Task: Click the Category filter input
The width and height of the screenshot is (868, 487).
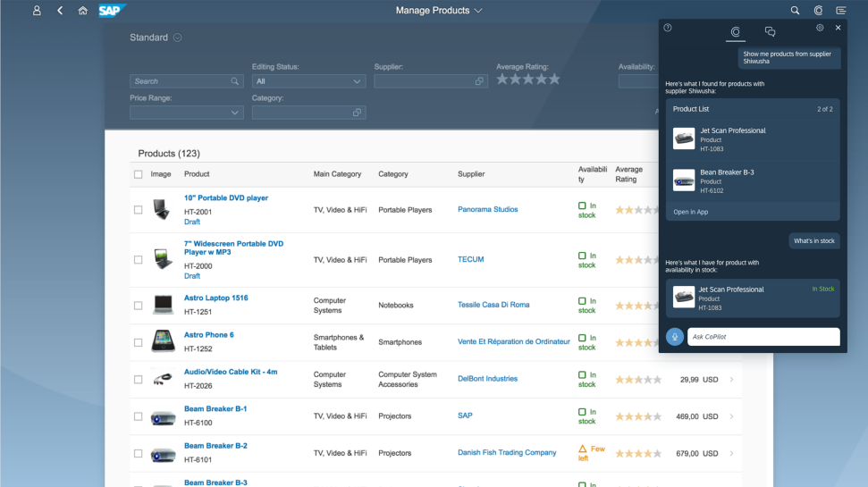Action: coord(309,113)
